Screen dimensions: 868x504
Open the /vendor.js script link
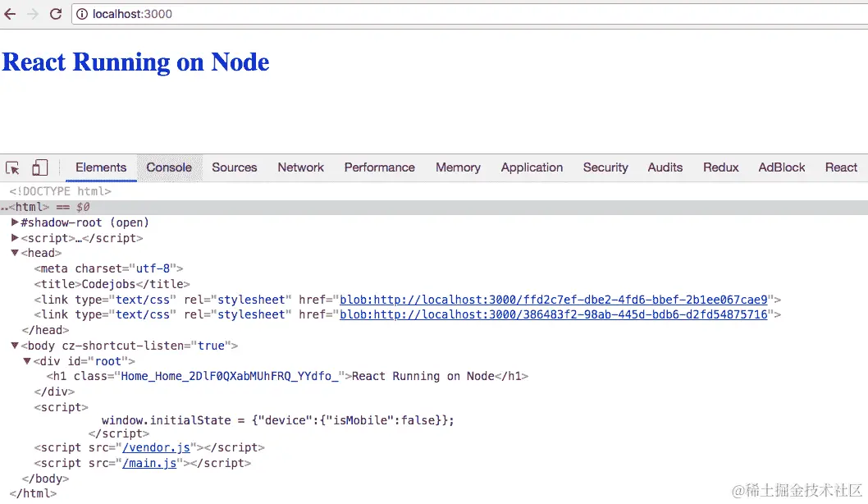(x=156, y=447)
